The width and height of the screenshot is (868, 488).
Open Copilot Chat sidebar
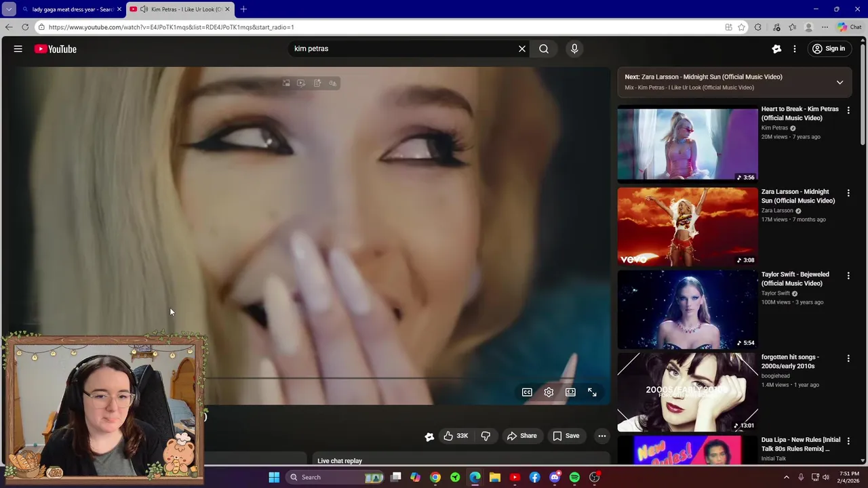pyautogui.click(x=849, y=27)
